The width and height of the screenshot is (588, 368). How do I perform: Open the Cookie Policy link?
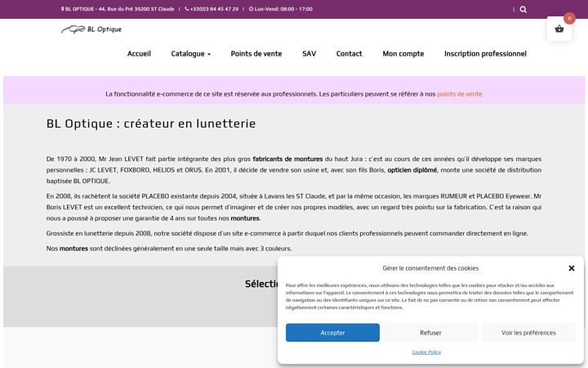click(426, 352)
